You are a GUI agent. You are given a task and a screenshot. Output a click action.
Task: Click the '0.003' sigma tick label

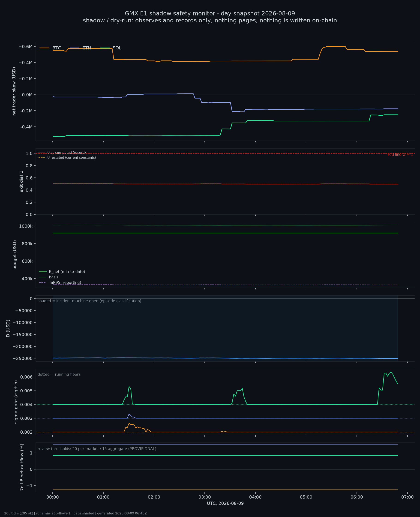[x=26, y=418]
